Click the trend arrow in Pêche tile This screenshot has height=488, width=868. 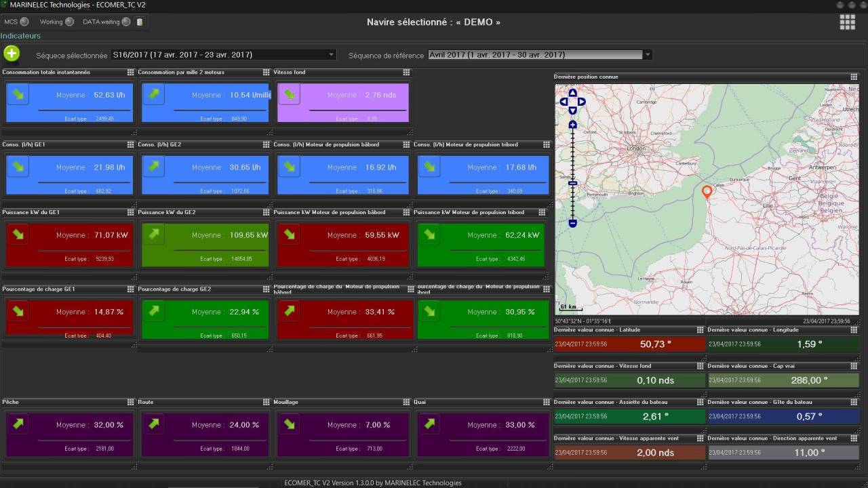pos(18,424)
